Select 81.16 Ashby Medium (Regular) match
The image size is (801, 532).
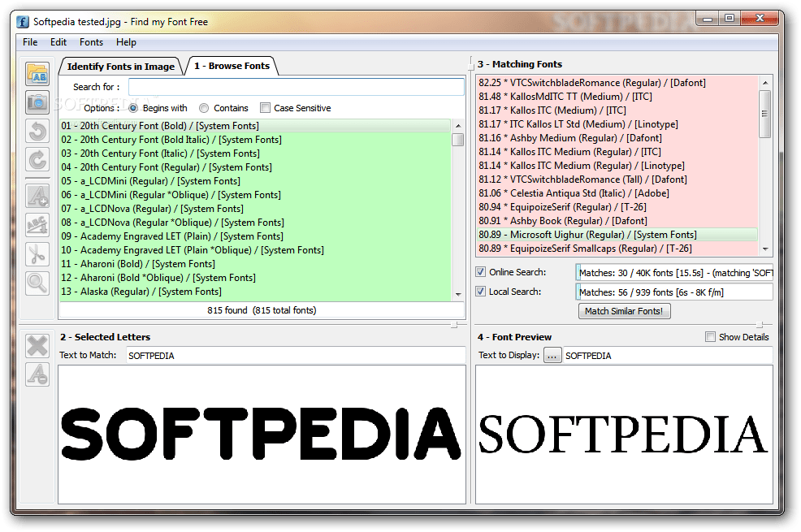point(617,138)
